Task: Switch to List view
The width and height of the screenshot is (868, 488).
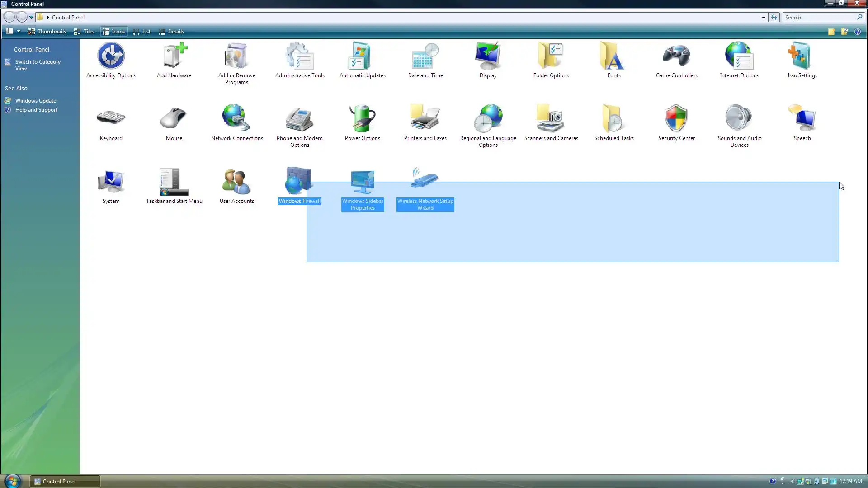Action: [x=142, y=32]
